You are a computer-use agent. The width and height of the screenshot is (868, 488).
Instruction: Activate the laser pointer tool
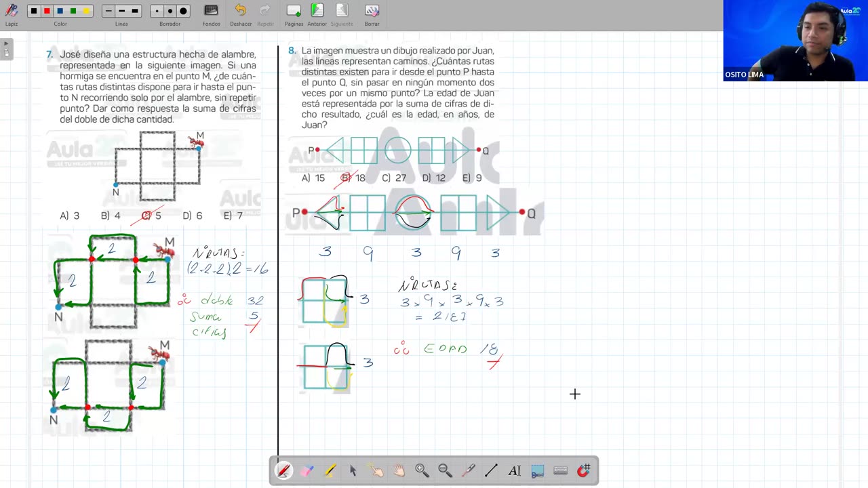click(468, 470)
